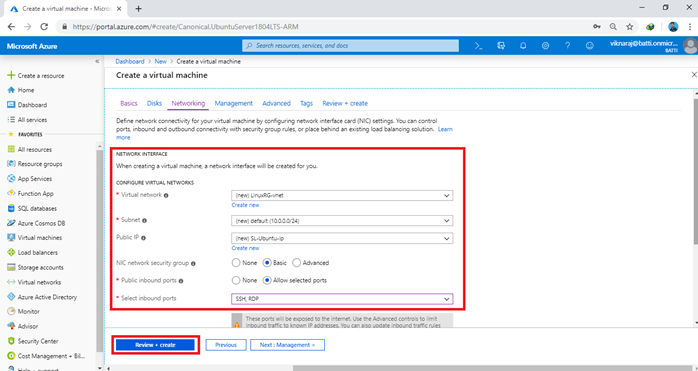Click Next : Management button
This screenshot has width=698, height=371.
click(287, 345)
